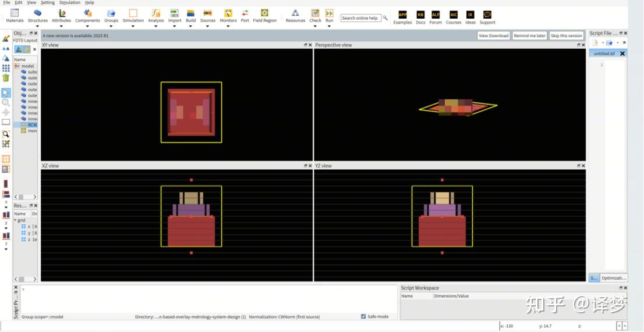Open the Materials database icon

[15, 13]
